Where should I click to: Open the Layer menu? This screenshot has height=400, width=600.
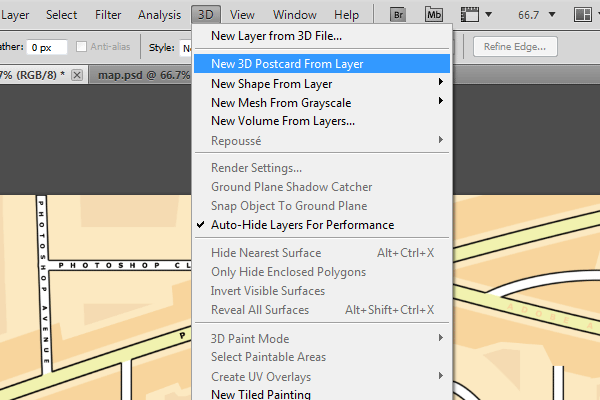coord(15,15)
